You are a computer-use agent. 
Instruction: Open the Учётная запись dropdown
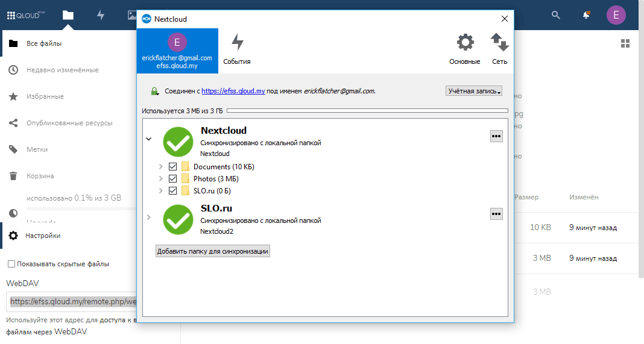(474, 91)
